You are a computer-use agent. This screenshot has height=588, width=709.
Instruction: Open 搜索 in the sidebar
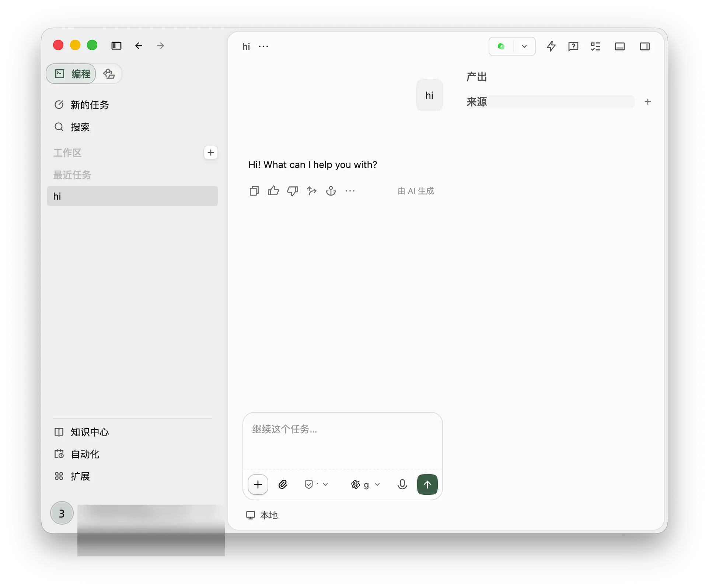pos(72,127)
